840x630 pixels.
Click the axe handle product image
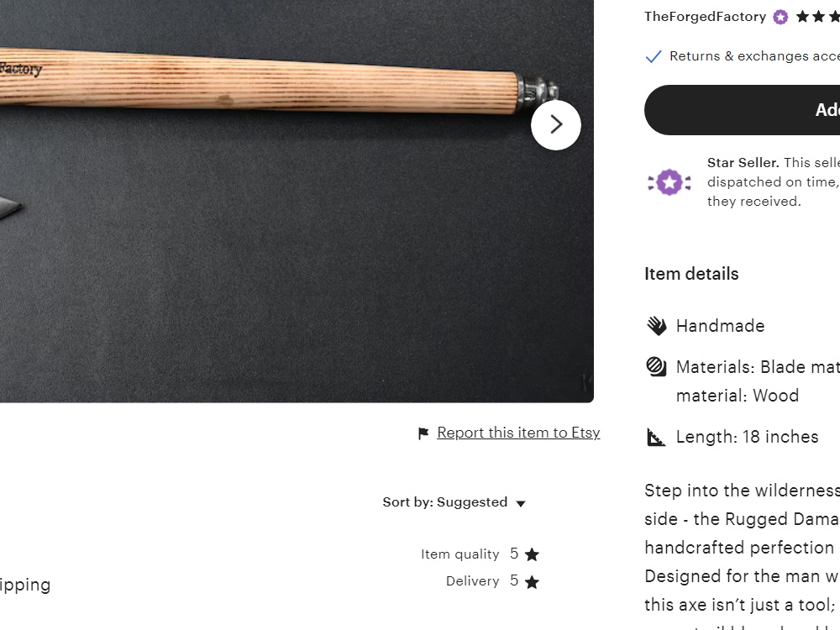(x=297, y=202)
